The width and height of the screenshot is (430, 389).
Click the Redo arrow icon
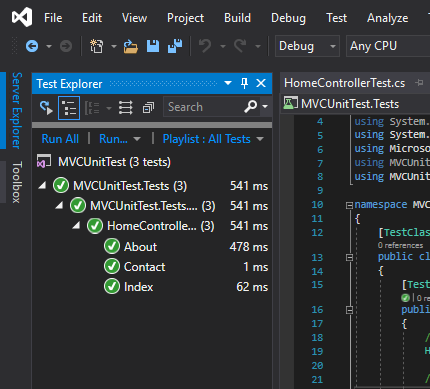pyautogui.click(x=240, y=46)
